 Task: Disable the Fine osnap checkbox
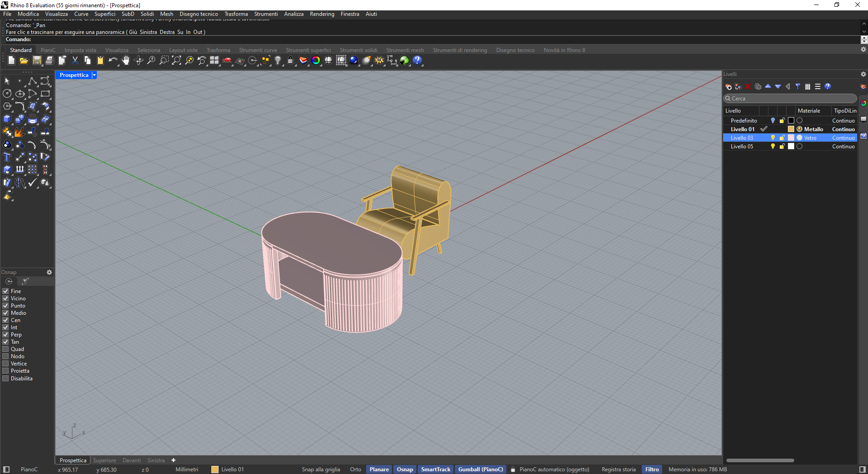[6, 291]
